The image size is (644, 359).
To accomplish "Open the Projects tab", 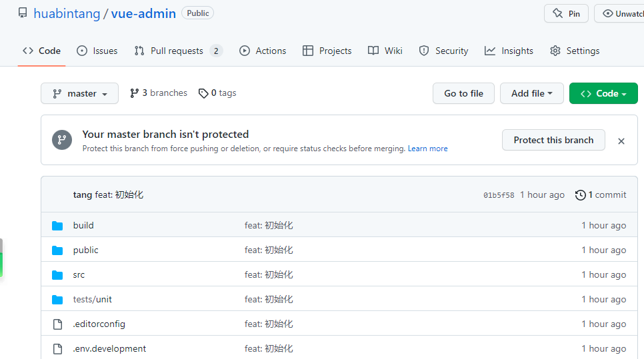I will (x=327, y=51).
